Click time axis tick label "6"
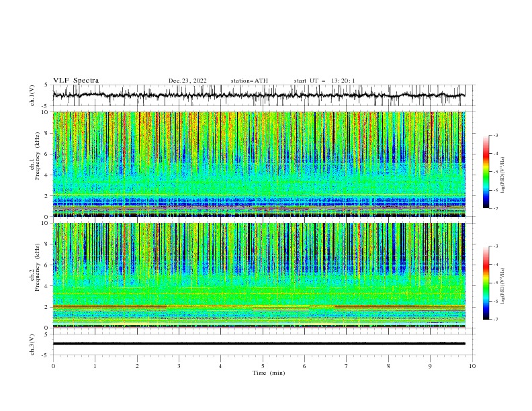This screenshot has width=532, height=411. [x=304, y=366]
